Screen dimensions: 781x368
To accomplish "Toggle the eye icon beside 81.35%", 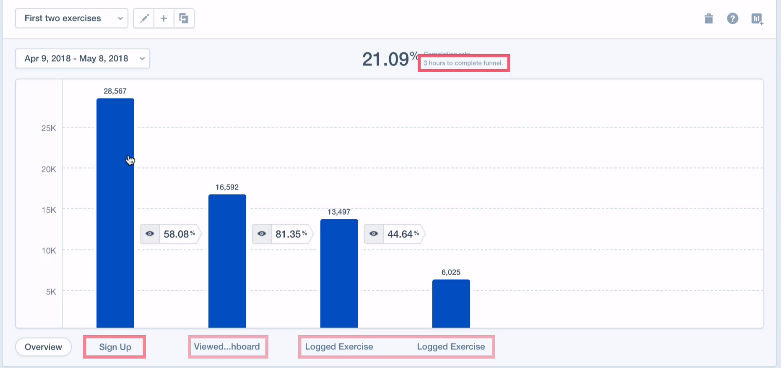I will click(262, 234).
